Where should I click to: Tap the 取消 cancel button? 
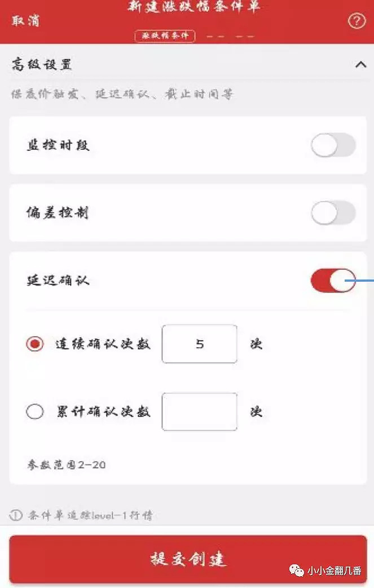pos(25,20)
